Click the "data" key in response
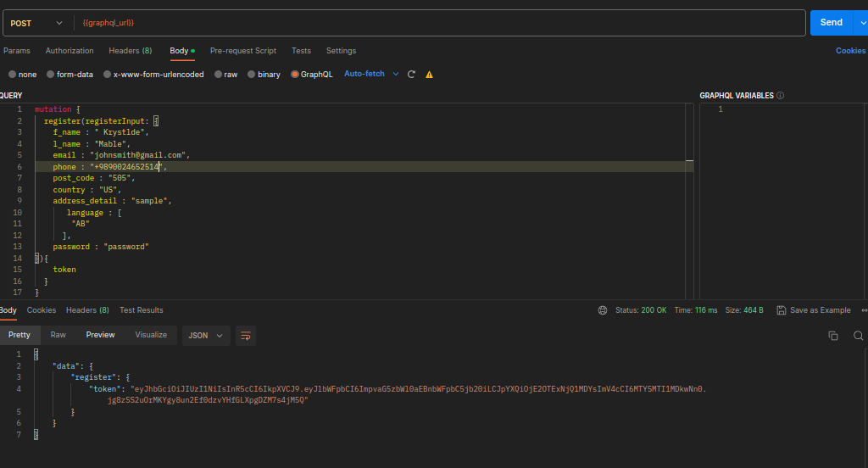 (x=66, y=366)
